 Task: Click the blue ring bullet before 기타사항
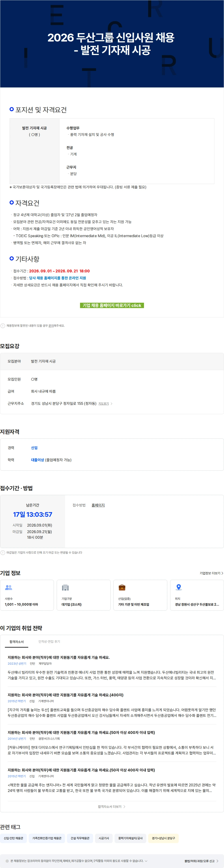point(12,258)
